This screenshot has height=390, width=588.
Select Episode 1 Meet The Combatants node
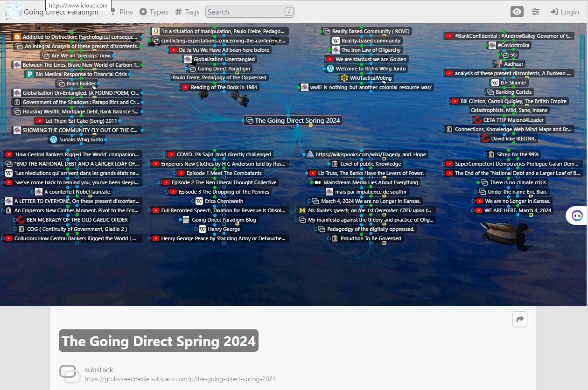[x=219, y=173]
